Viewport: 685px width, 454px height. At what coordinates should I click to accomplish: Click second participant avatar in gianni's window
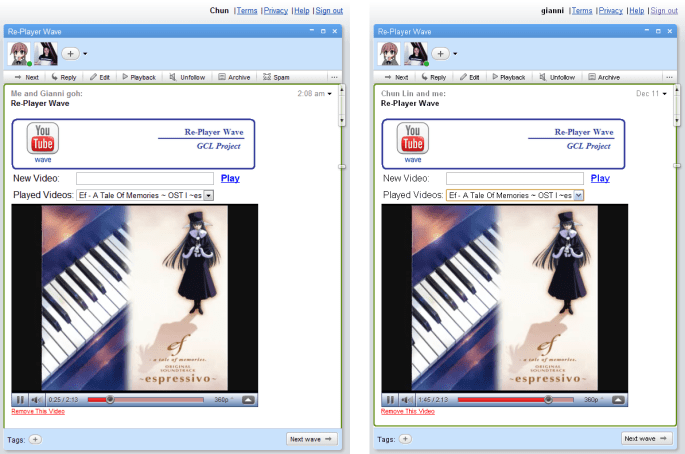416,54
